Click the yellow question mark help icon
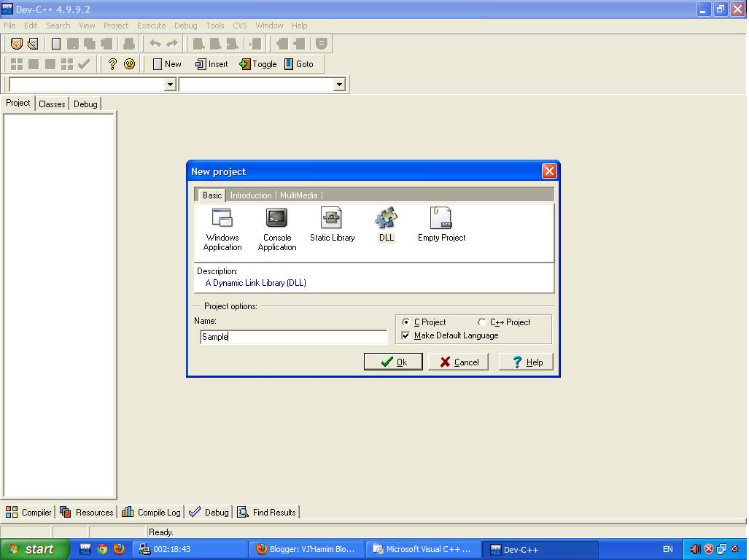 tap(112, 64)
